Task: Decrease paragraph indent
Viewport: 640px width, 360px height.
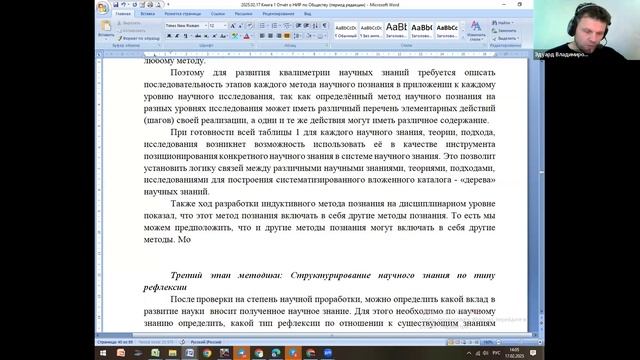Action: 298,26
